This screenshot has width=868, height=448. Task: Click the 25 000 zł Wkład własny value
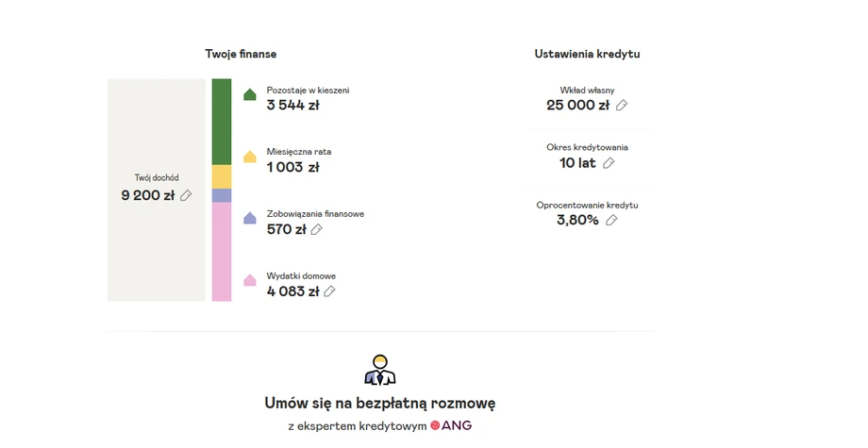(578, 105)
